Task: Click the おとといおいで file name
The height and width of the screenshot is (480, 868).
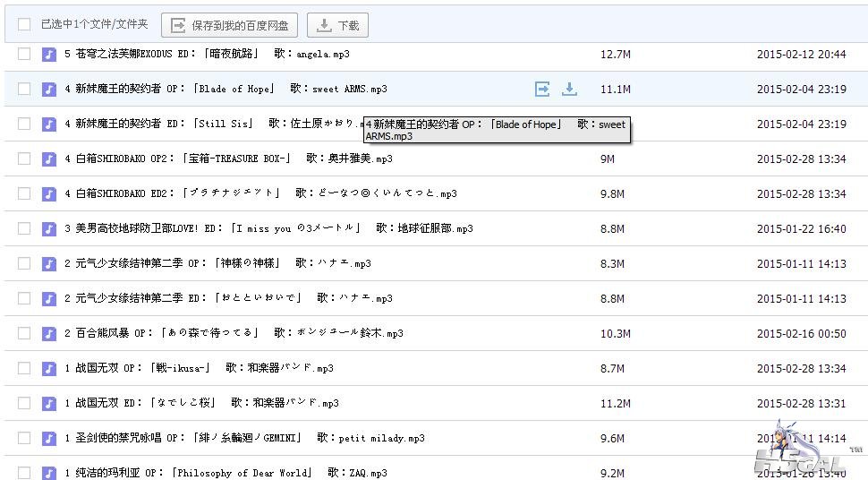Action: 228,298
